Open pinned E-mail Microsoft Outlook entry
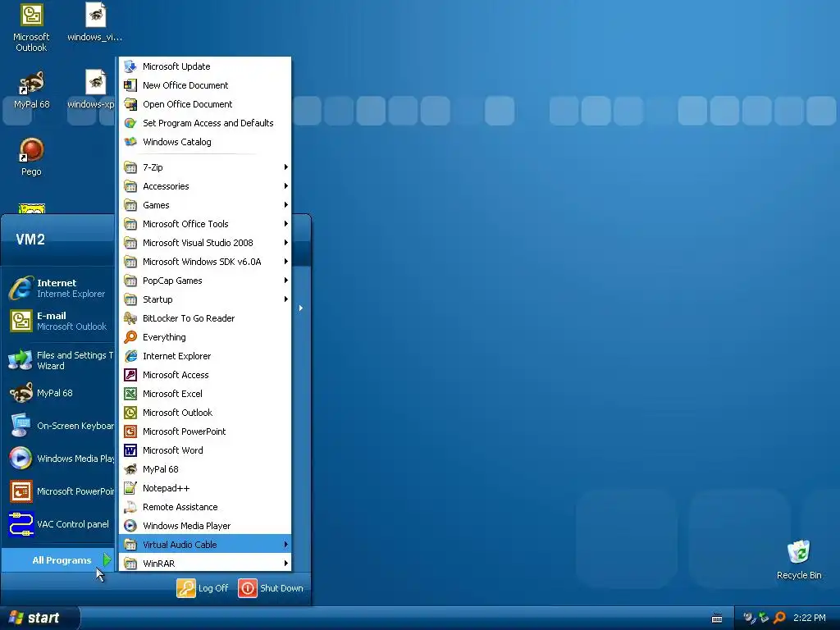The height and width of the screenshot is (630, 840). [59, 321]
